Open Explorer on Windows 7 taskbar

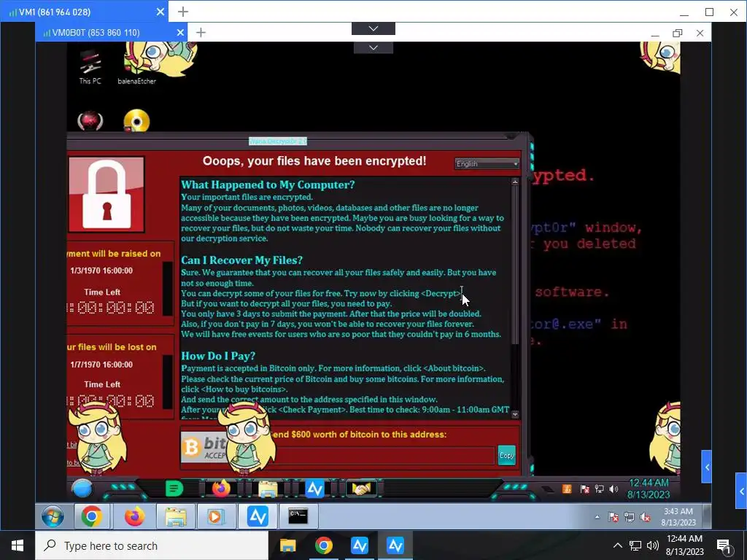coord(176,516)
